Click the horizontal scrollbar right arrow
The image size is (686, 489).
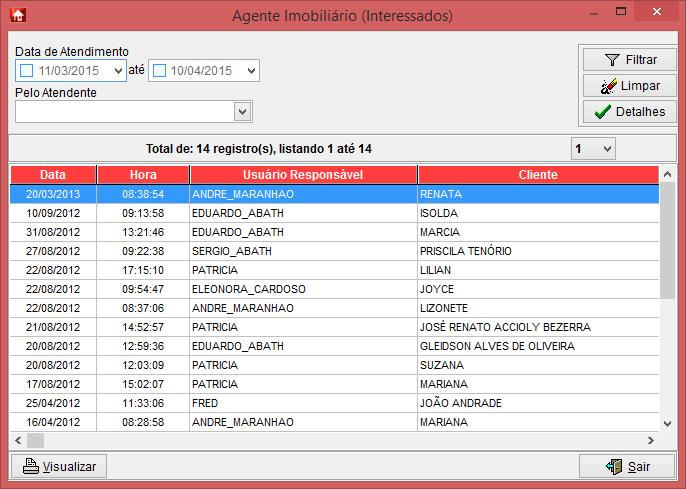(651, 440)
